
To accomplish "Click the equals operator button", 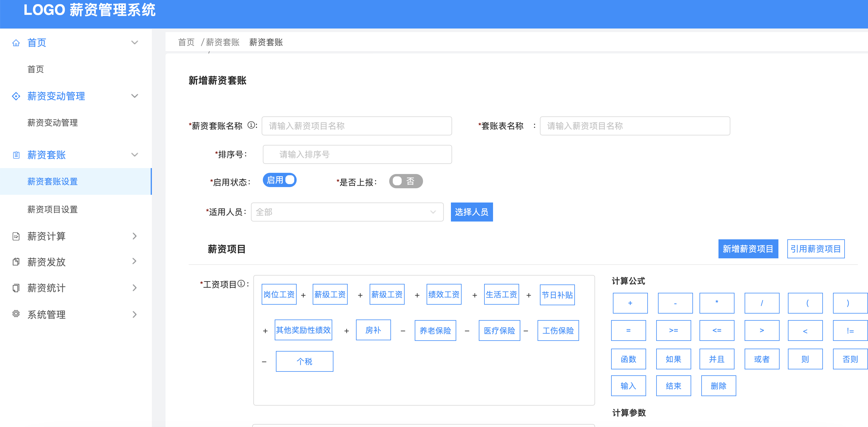I will [628, 330].
